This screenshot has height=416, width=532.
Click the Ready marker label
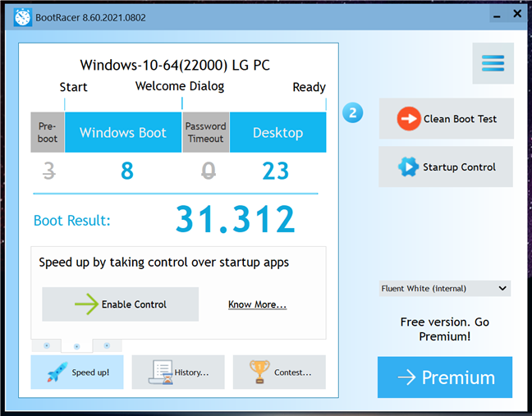coord(309,87)
